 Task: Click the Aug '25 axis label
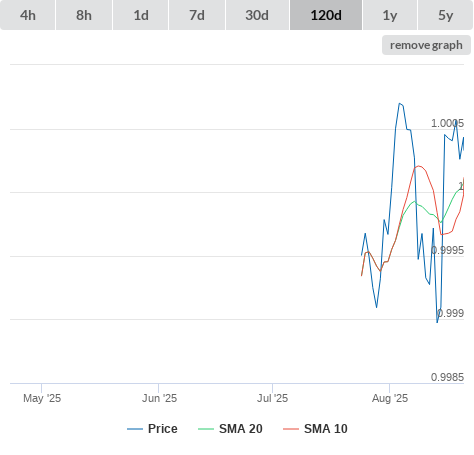point(390,398)
